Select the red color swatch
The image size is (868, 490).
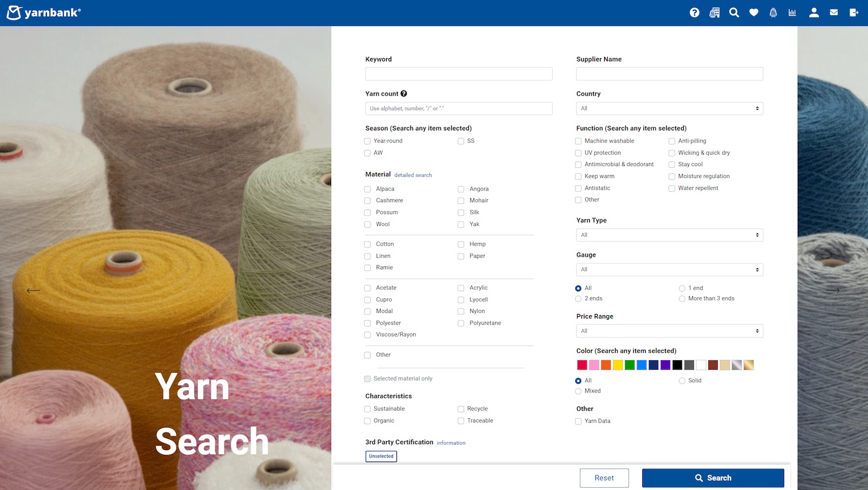click(x=582, y=365)
